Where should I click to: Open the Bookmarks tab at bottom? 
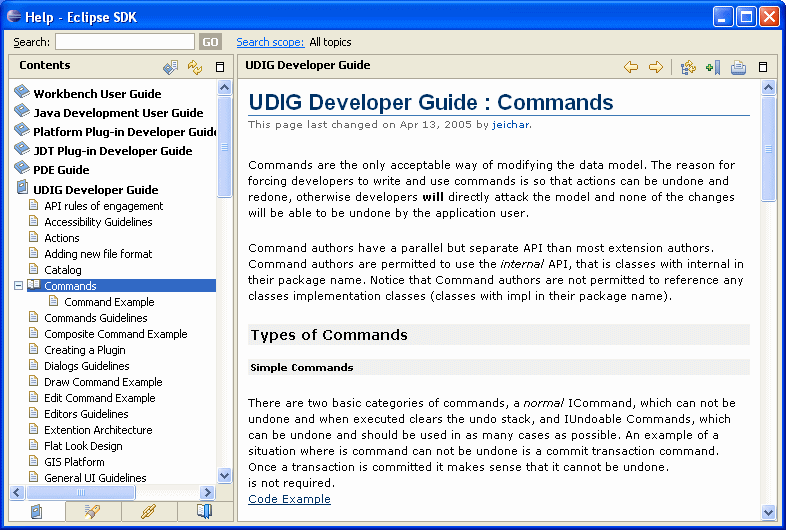[204, 511]
